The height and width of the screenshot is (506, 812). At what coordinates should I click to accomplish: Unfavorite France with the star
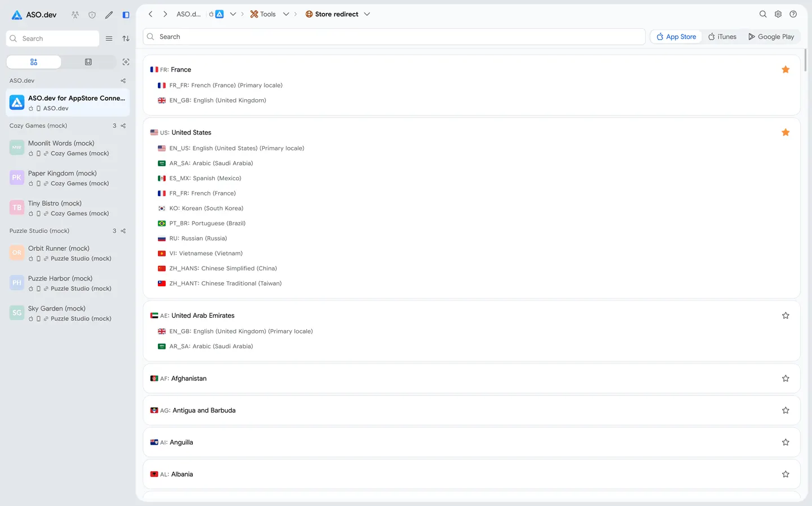tap(785, 69)
